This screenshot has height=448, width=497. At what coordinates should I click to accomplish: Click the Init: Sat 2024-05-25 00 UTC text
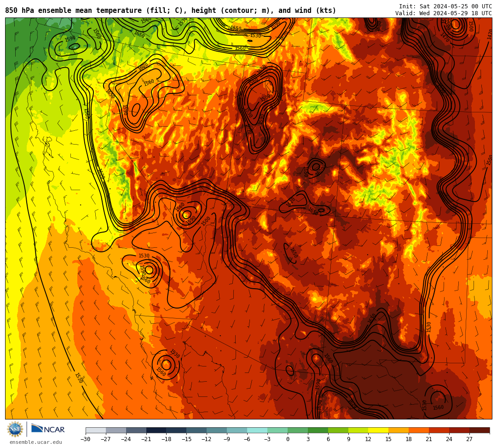[445, 6]
